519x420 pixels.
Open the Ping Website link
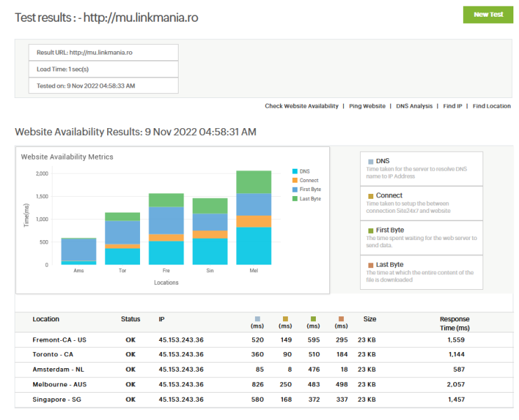(367, 106)
